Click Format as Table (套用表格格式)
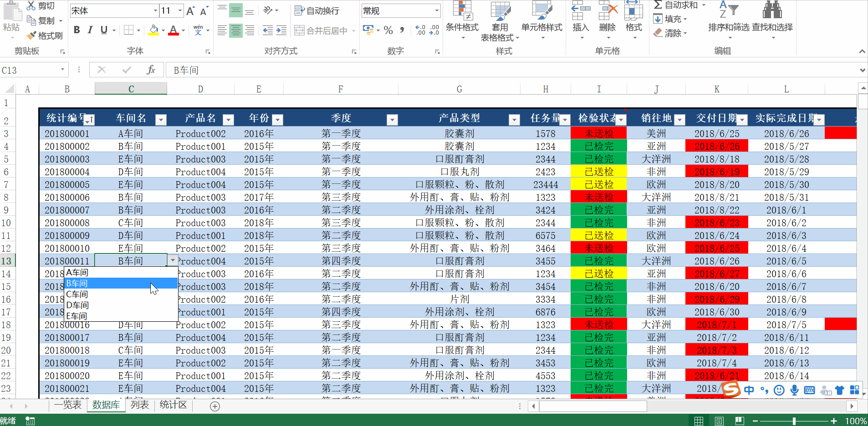The image size is (868, 426). 500,20
